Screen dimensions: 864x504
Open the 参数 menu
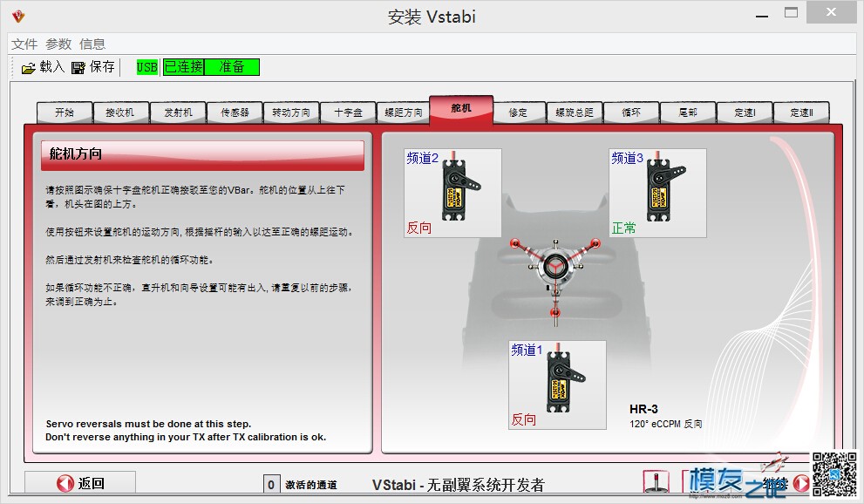tap(58, 44)
